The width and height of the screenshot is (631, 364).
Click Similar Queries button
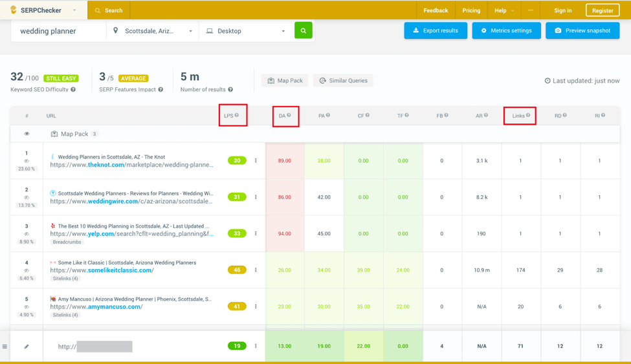tap(343, 80)
